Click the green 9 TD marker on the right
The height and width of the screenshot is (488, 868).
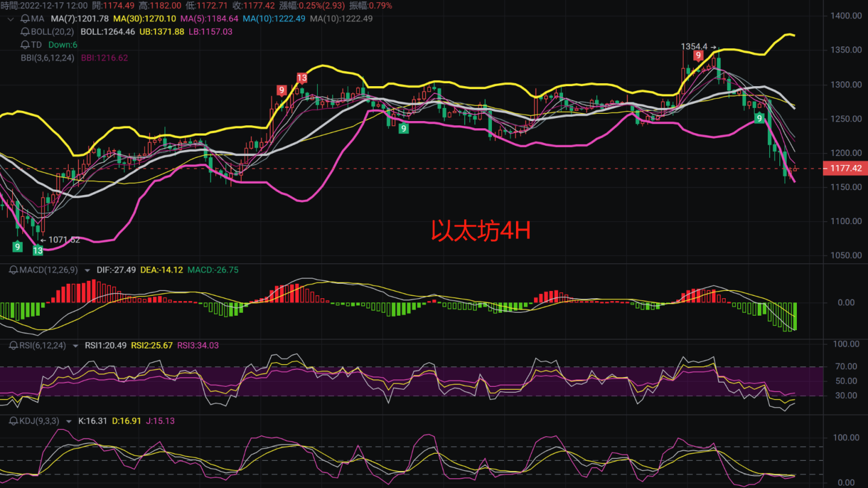click(x=758, y=119)
